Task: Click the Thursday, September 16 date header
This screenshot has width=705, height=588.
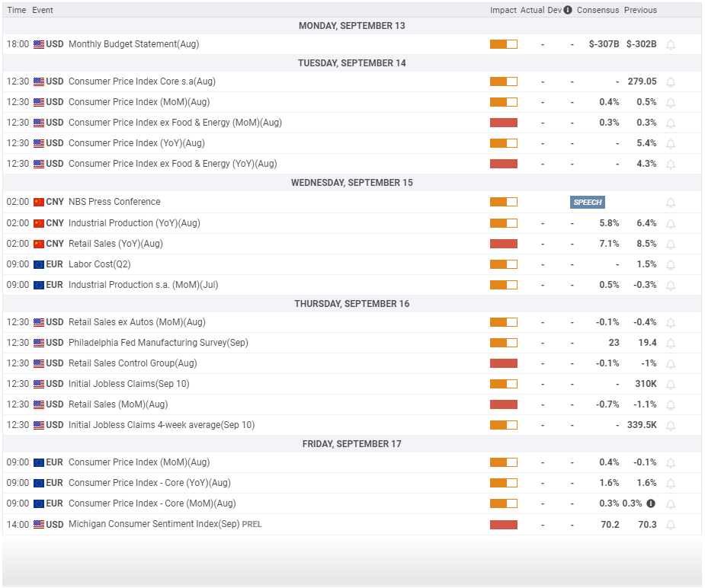Action: pyautogui.click(x=352, y=304)
